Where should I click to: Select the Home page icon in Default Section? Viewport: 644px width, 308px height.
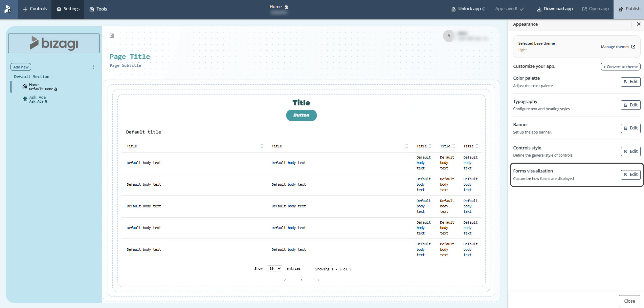coord(25,86)
